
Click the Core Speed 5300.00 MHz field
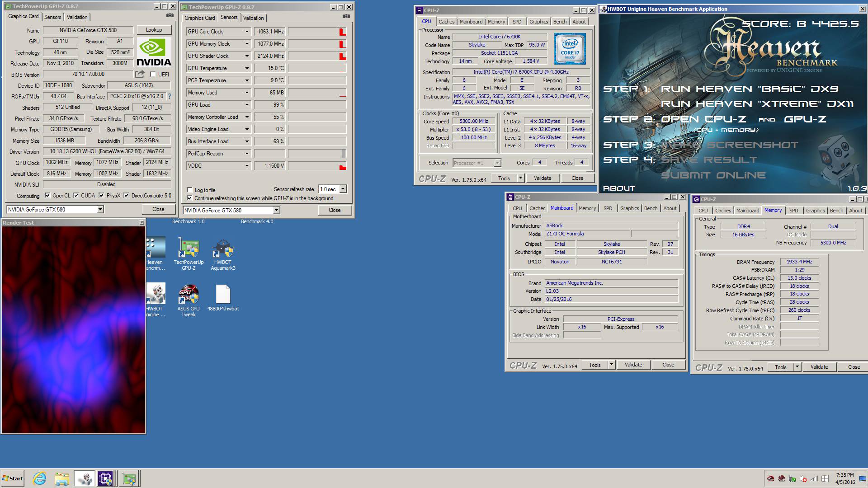(474, 122)
